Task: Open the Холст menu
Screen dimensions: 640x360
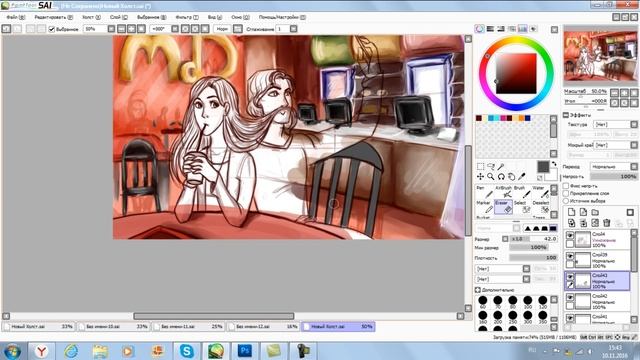Action: pyautogui.click(x=91, y=17)
